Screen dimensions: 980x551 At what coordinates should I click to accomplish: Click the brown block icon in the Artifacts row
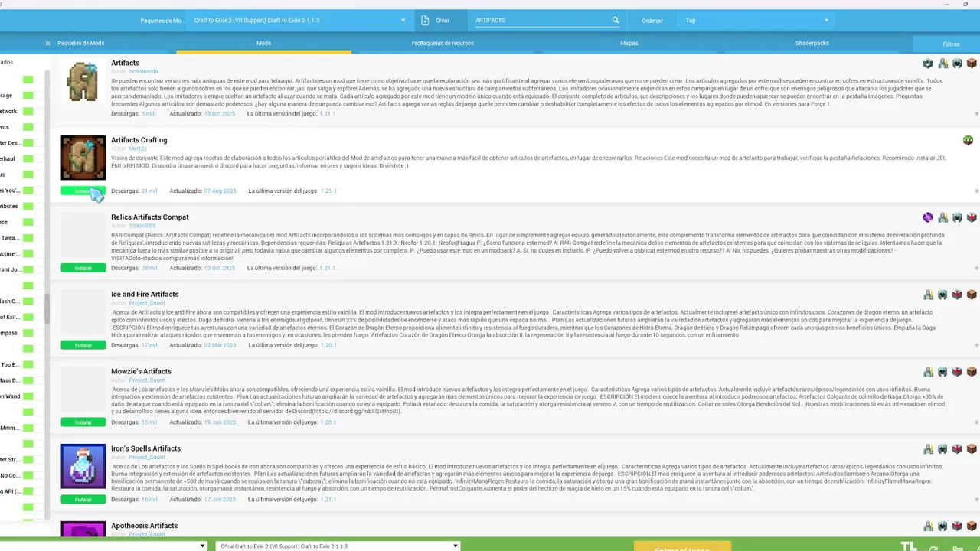click(972, 64)
